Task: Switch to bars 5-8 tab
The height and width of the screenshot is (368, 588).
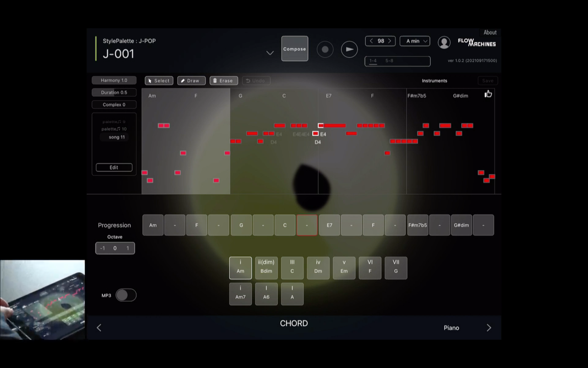Action: 389,60
